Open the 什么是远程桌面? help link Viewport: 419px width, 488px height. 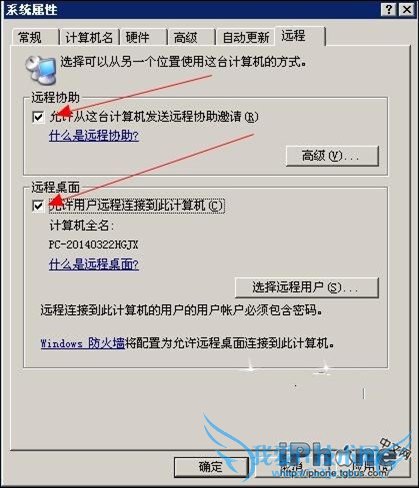tap(94, 265)
